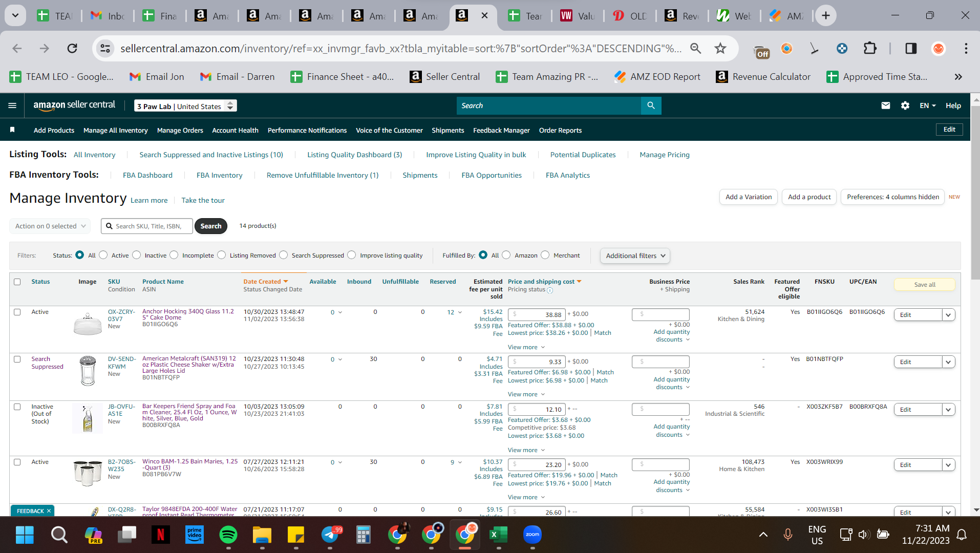Open Zoom from taskbar

[x=532, y=535]
